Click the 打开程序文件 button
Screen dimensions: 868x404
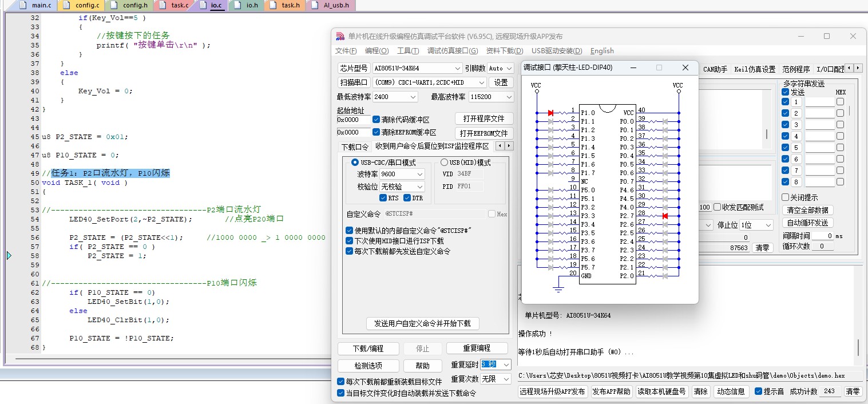484,118
